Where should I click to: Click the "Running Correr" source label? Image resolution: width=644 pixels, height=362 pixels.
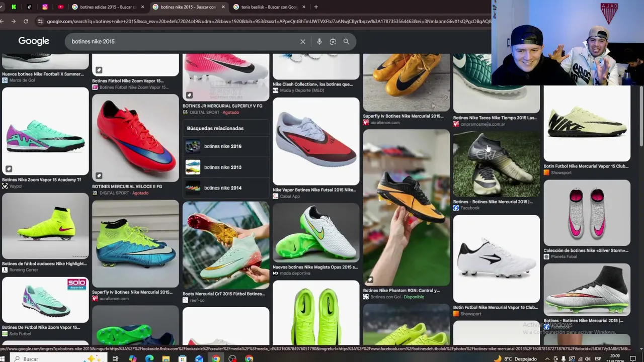point(24,270)
